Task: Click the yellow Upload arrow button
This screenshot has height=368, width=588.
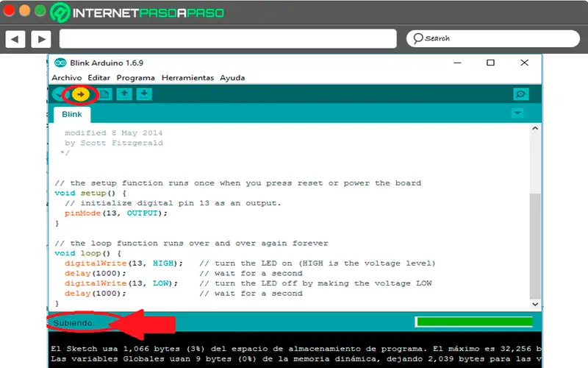Action: pos(80,94)
